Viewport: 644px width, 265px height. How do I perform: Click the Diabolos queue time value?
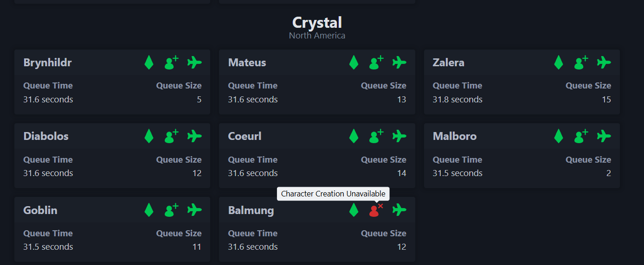(48, 173)
